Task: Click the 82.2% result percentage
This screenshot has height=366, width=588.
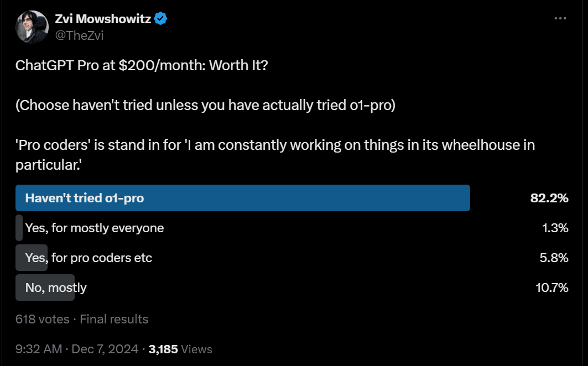Action: 549,198
